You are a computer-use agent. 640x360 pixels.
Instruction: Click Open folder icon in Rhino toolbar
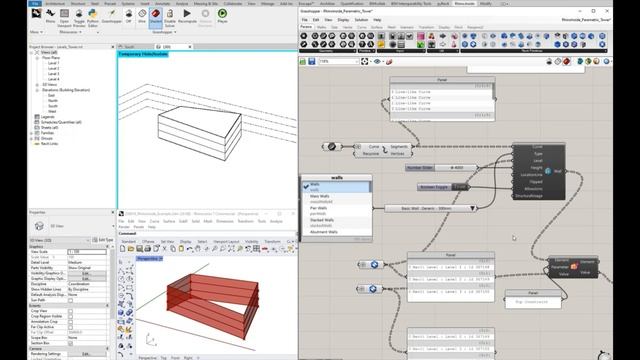point(131,249)
